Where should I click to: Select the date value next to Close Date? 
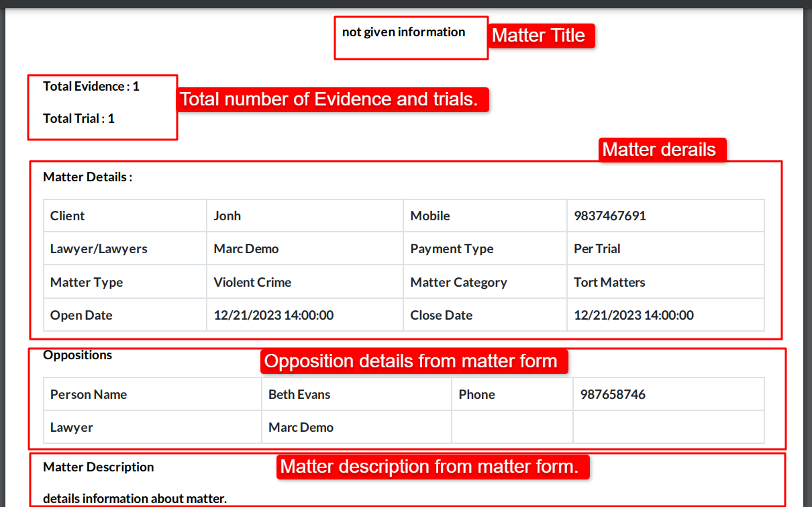click(634, 315)
